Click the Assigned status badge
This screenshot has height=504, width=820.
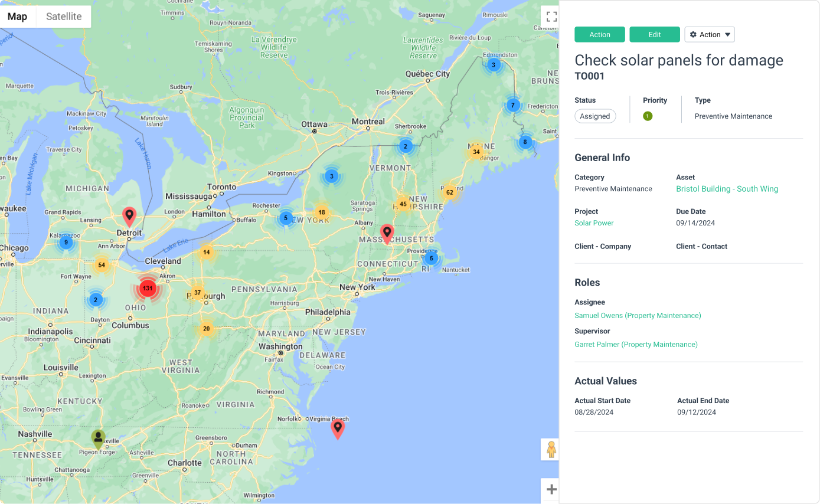pos(594,116)
